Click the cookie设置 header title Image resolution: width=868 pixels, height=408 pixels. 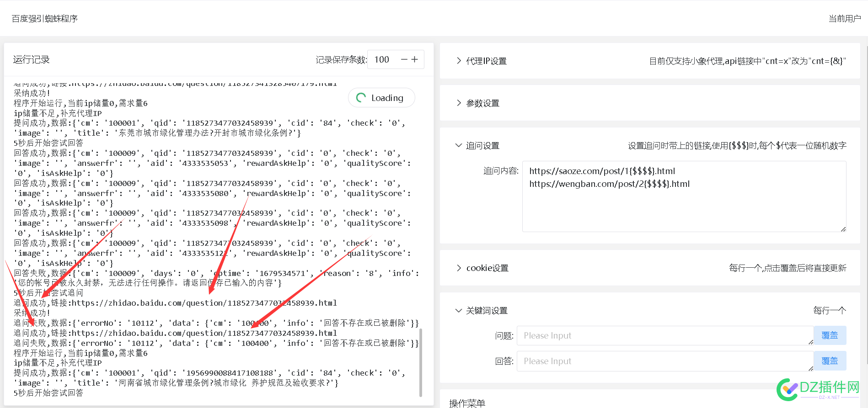click(487, 268)
